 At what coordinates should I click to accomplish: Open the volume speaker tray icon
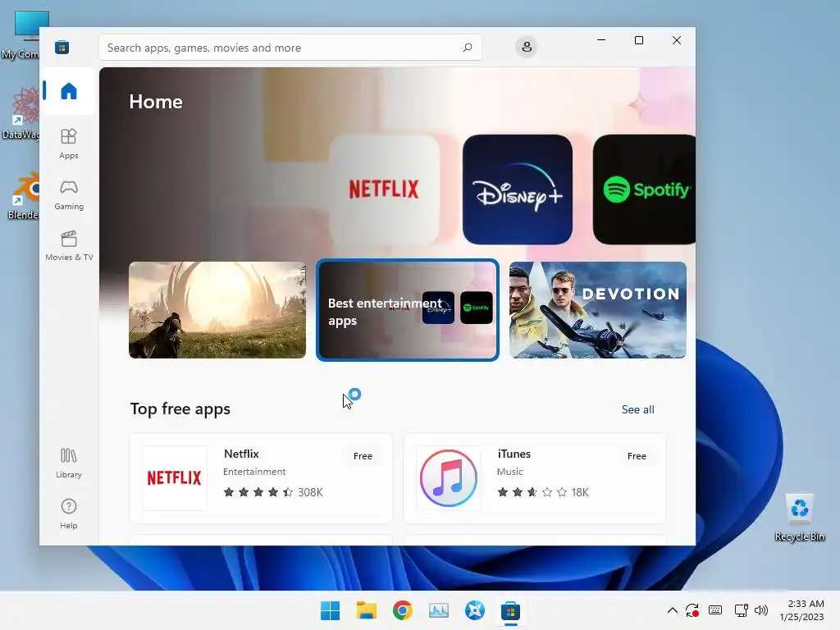point(760,610)
